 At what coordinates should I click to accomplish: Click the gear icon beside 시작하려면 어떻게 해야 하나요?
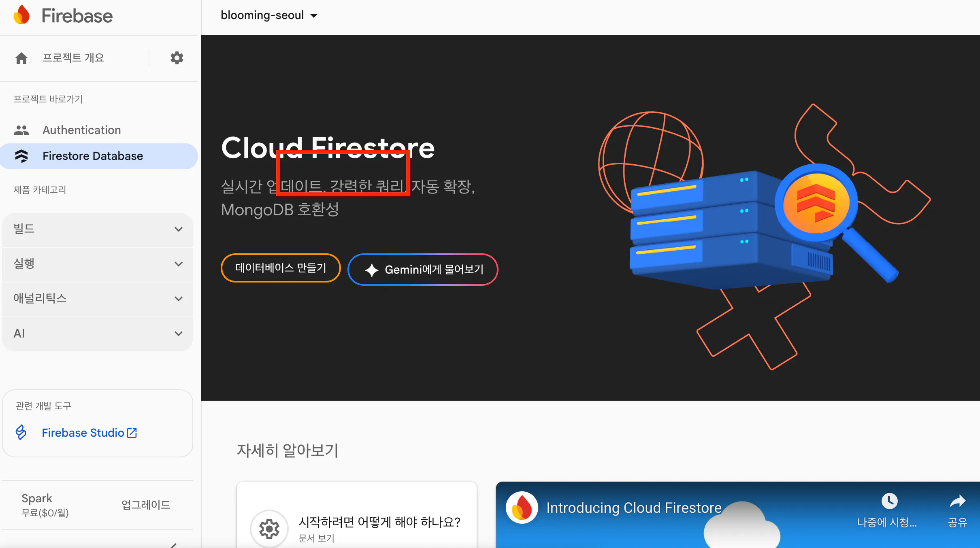click(269, 528)
